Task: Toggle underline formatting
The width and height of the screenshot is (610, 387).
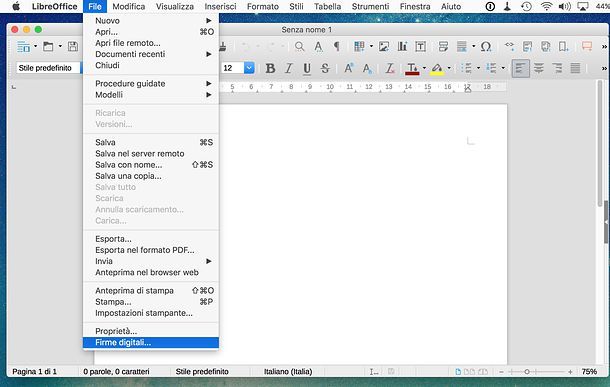Action: (x=307, y=68)
